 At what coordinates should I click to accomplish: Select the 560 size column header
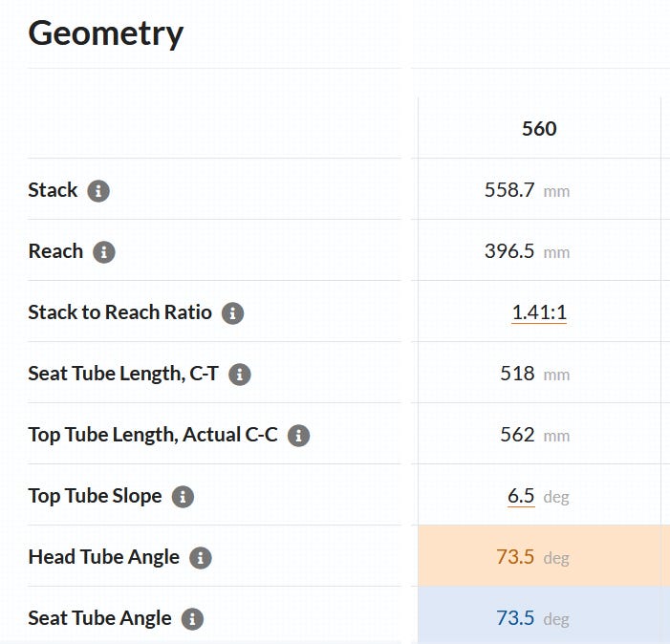[539, 129]
